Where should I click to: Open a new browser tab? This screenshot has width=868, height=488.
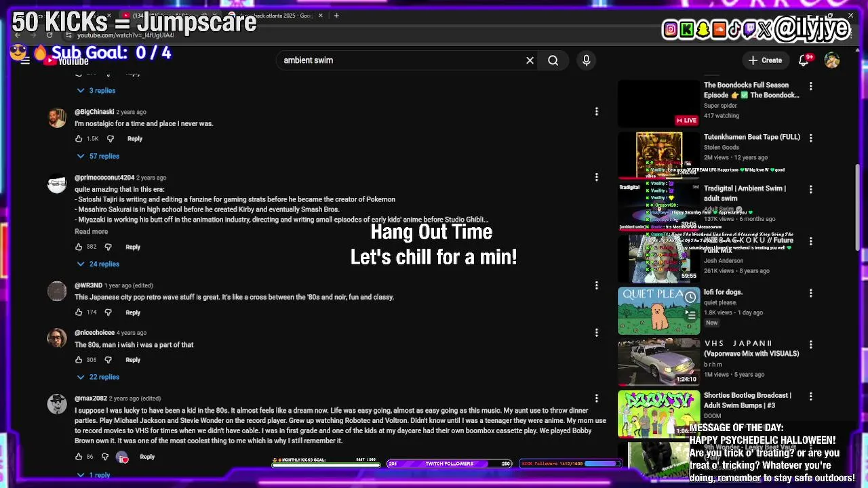point(336,15)
